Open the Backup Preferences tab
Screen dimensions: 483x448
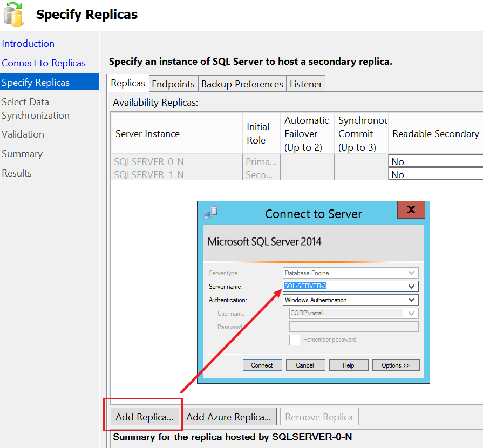click(x=242, y=84)
